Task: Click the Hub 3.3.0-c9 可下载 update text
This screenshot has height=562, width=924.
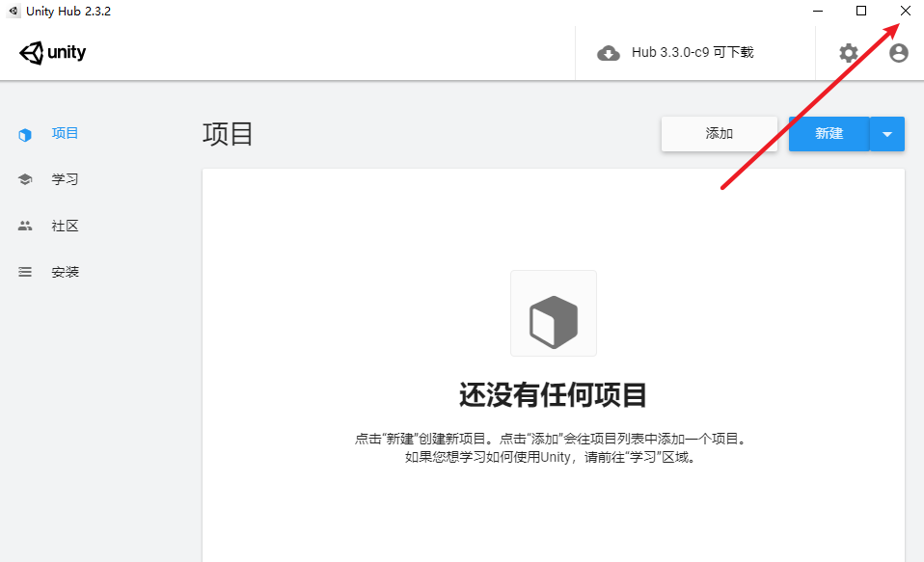Action: 692,53
